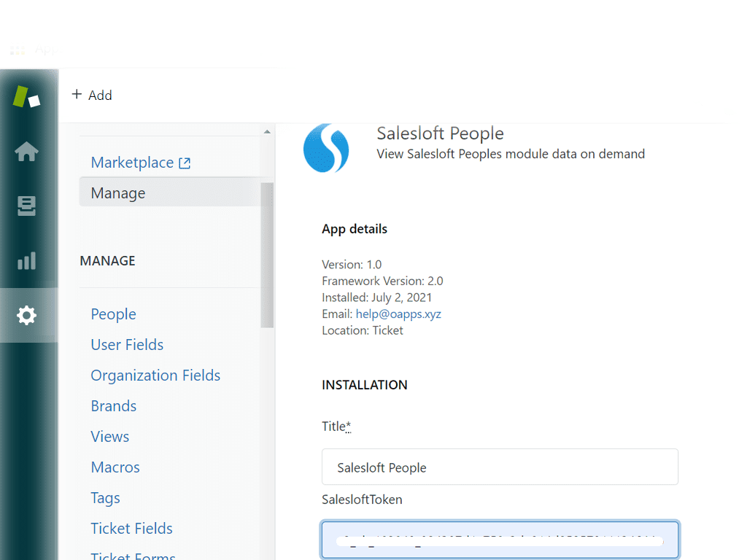Viewport: 747px width, 560px height.
Task: Click the 'App details' heading
Action: click(355, 229)
